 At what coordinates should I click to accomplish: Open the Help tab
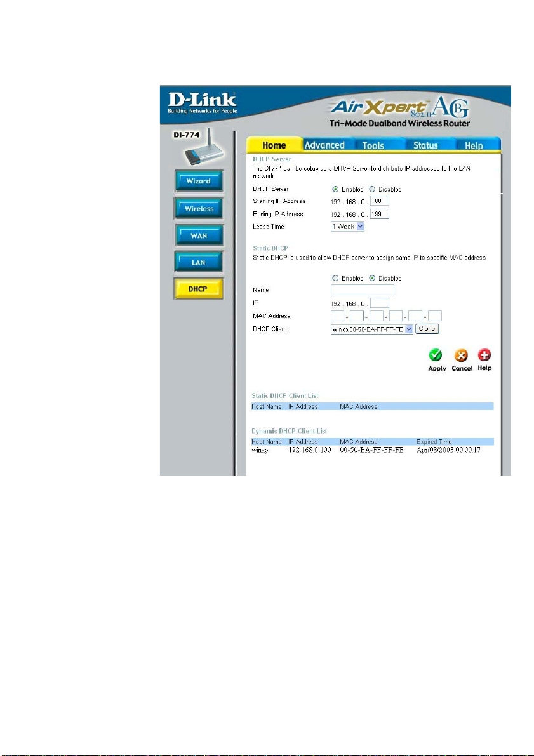coord(474,145)
